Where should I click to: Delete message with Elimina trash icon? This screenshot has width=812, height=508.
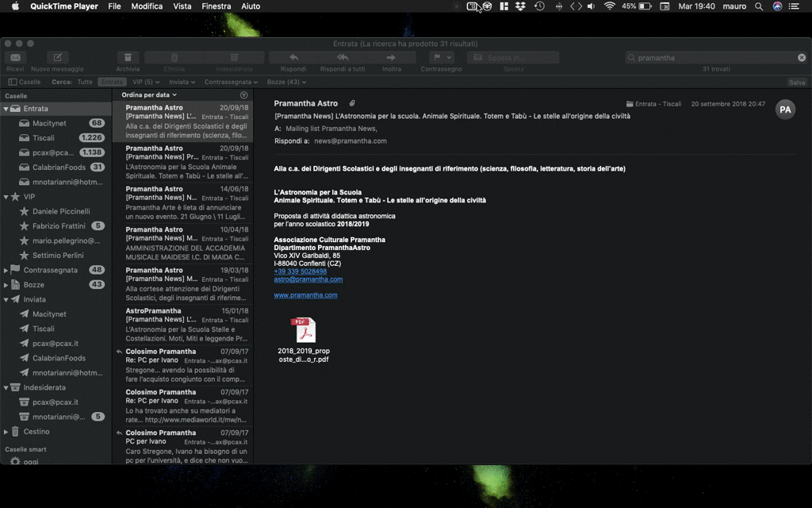[x=174, y=57]
